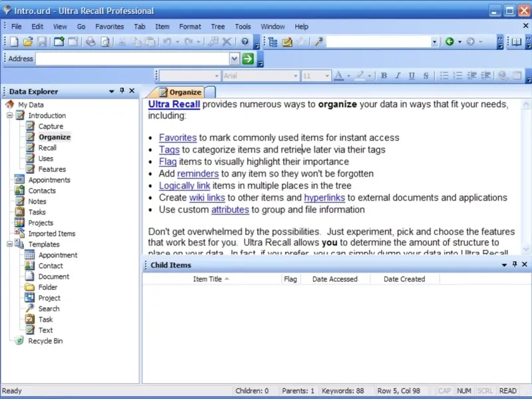Follow the wiki links hyperlink
532x399 pixels.
(207, 198)
